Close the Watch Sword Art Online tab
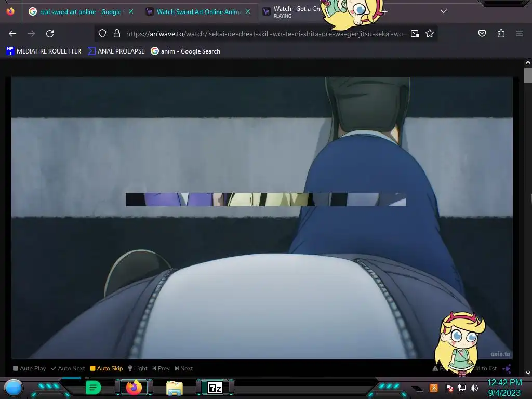 click(248, 11)
